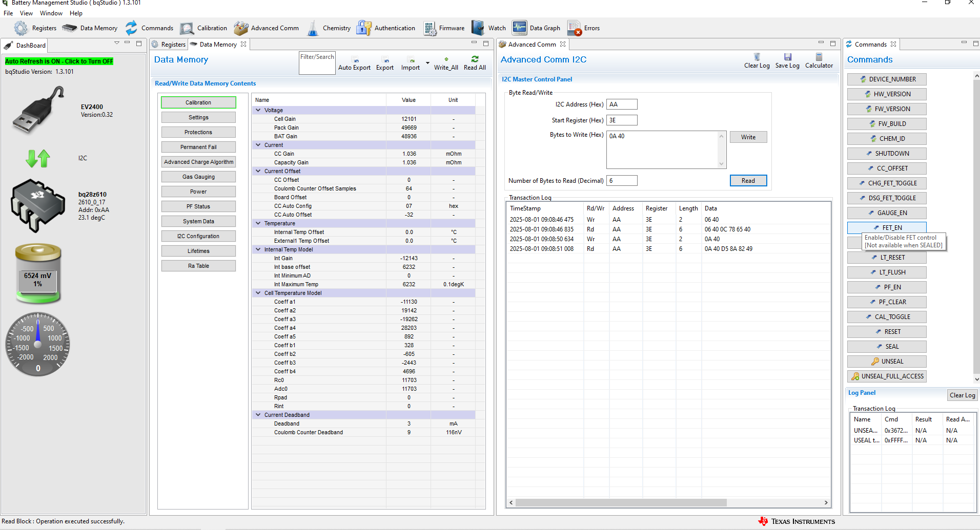Open the Advanced Comm toolbar icon

(241, 28)
